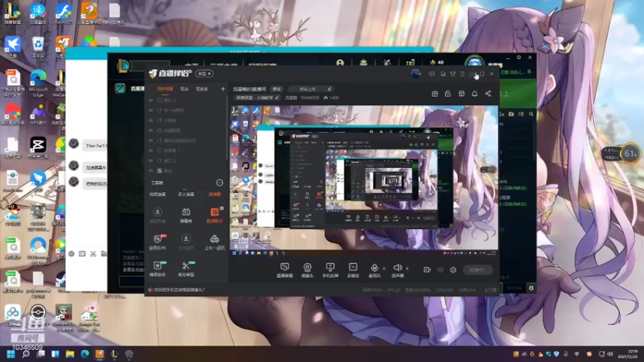Open the Microsoft Edge desktop shortcut
644x362 pixels.
(38, 83)
